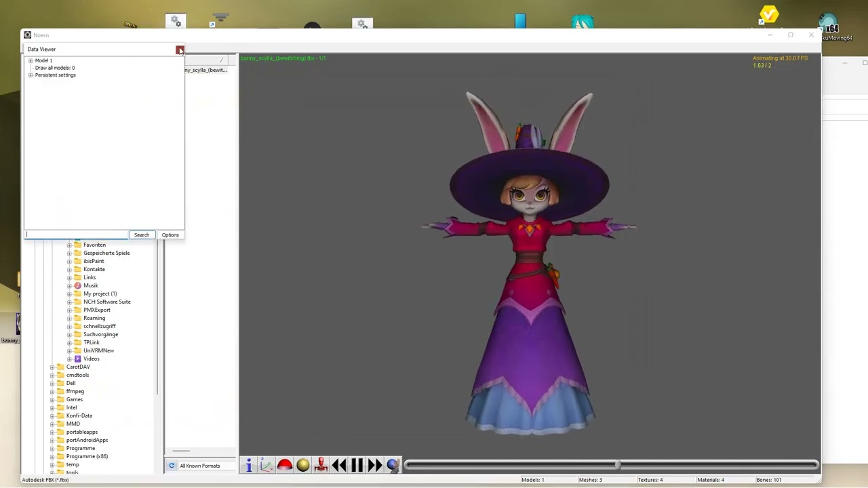Open the yellow checkmark desktop icon
The image size is (868, 488).
point(769,15)
